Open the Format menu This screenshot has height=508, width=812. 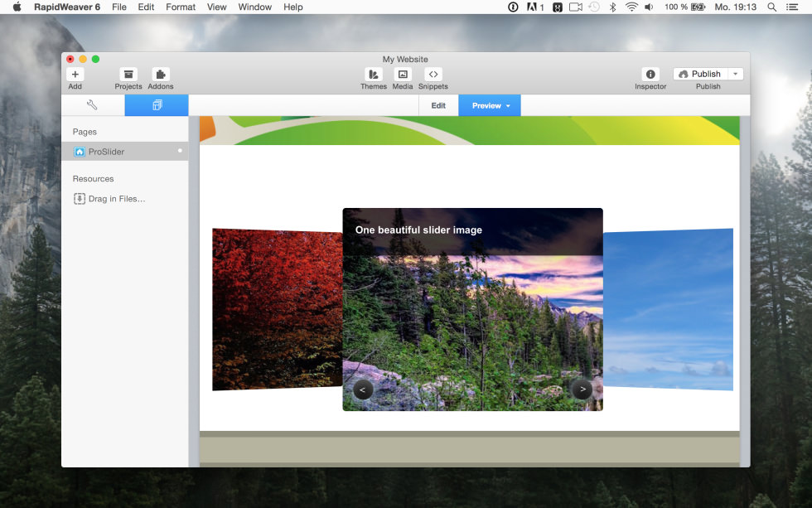click(181, 7)
